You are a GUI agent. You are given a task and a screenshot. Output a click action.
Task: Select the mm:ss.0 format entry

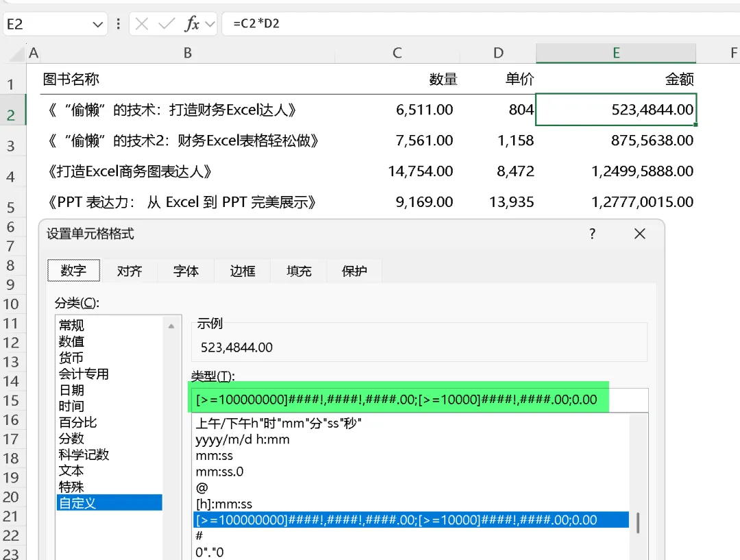(411, 472)
